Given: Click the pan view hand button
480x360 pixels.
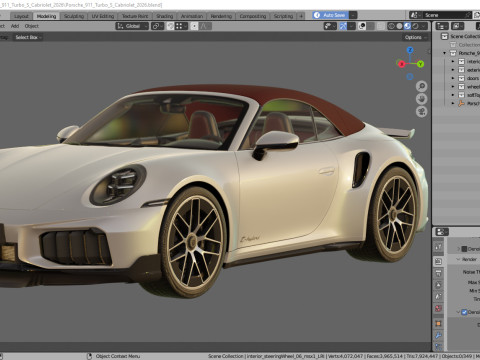Looking at the screenshot, I should pyautogui.click(x=422, y=99).
